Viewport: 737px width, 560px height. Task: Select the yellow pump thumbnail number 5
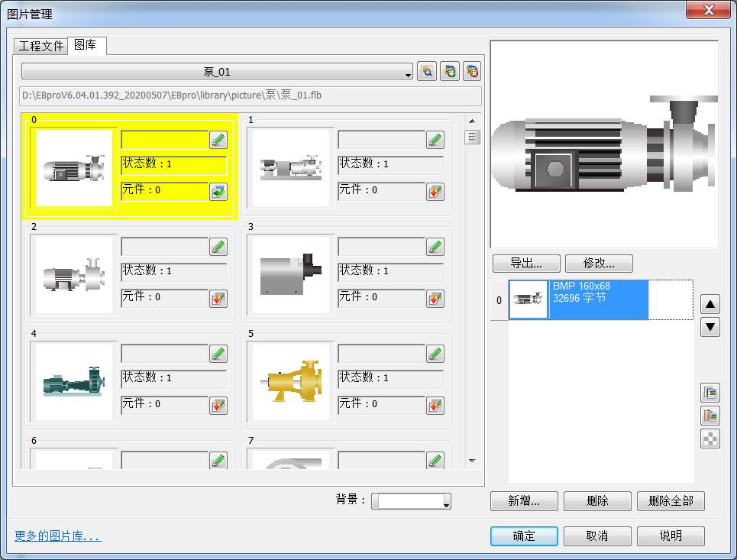coord(291,381)
